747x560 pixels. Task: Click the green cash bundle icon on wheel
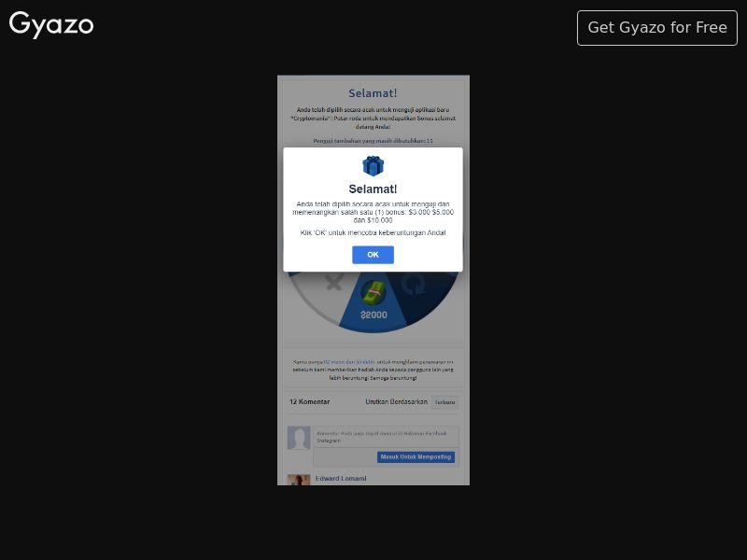coord(373,292)
